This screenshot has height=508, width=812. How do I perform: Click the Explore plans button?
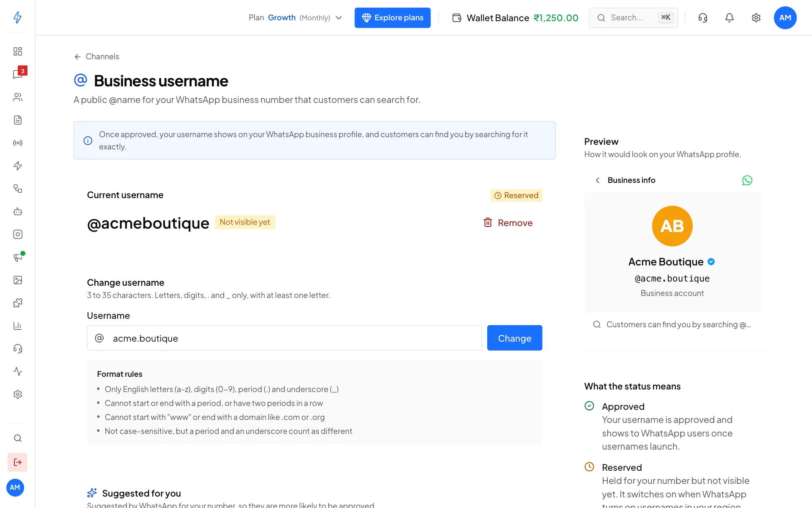point(392,18)
